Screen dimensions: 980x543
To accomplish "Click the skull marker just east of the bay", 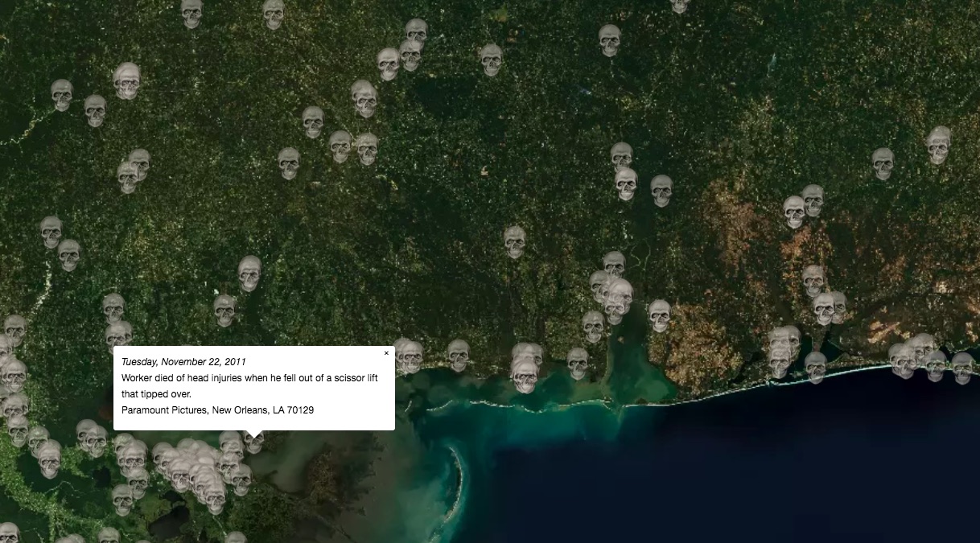I will point(659,315).
